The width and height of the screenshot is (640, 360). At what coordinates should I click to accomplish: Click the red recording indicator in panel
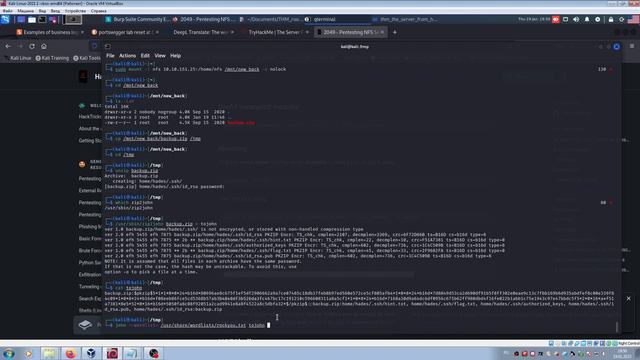556,19
